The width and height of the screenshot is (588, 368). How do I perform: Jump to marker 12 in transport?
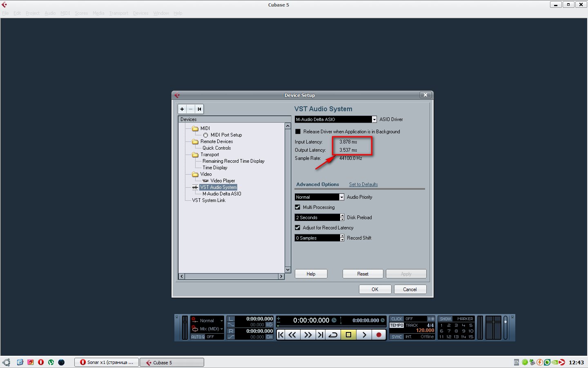[x=449, y=337]
